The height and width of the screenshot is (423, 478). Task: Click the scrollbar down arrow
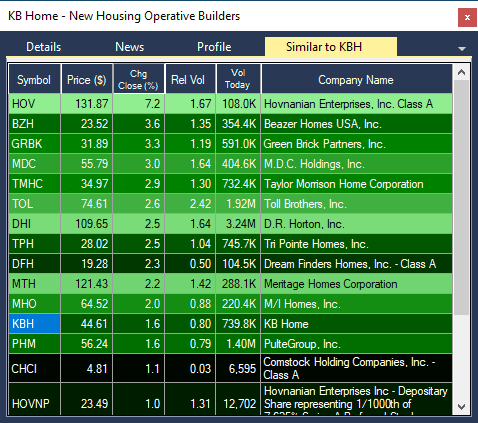461,407
